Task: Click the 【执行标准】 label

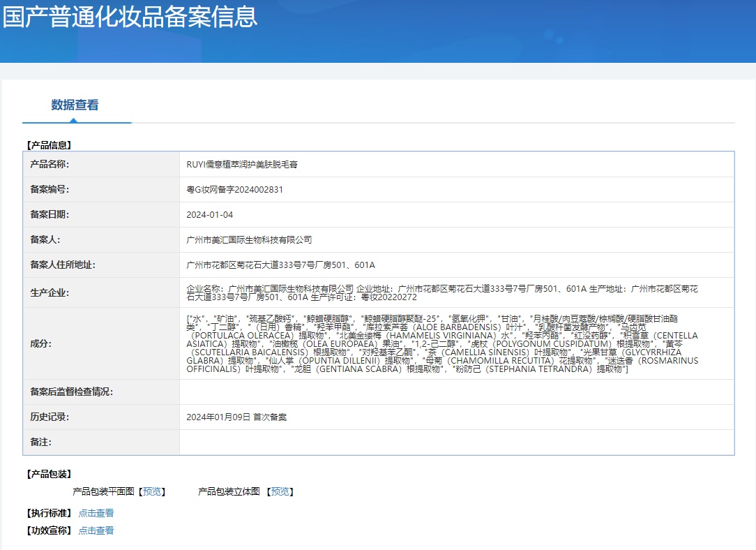Action: (x=49, y=513)
